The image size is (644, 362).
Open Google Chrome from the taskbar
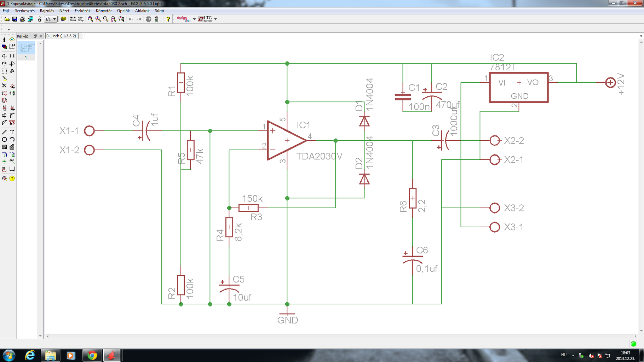click(x=92, y=355)
